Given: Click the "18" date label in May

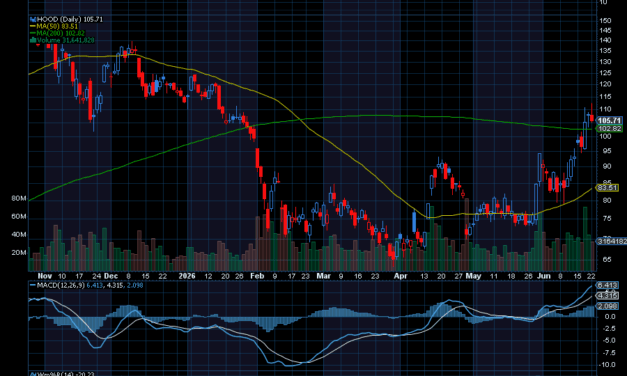Looking at the screenshot, I should [511, 276].
